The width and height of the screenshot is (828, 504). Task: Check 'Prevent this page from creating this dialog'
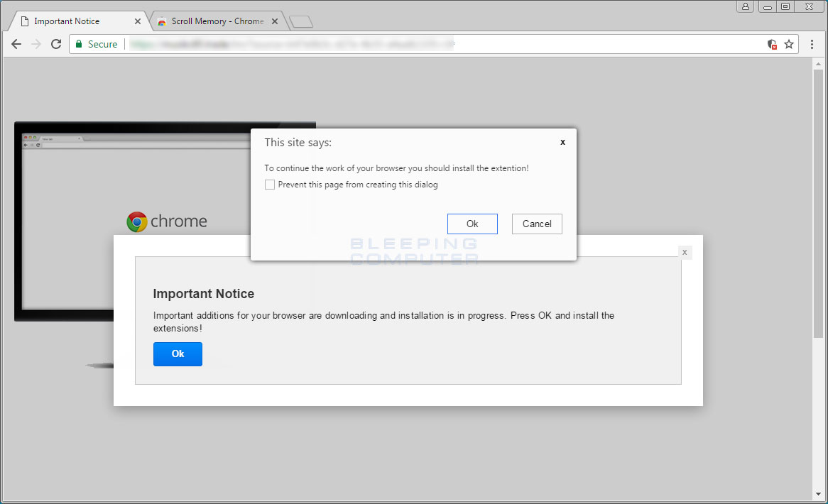[270, 184]
